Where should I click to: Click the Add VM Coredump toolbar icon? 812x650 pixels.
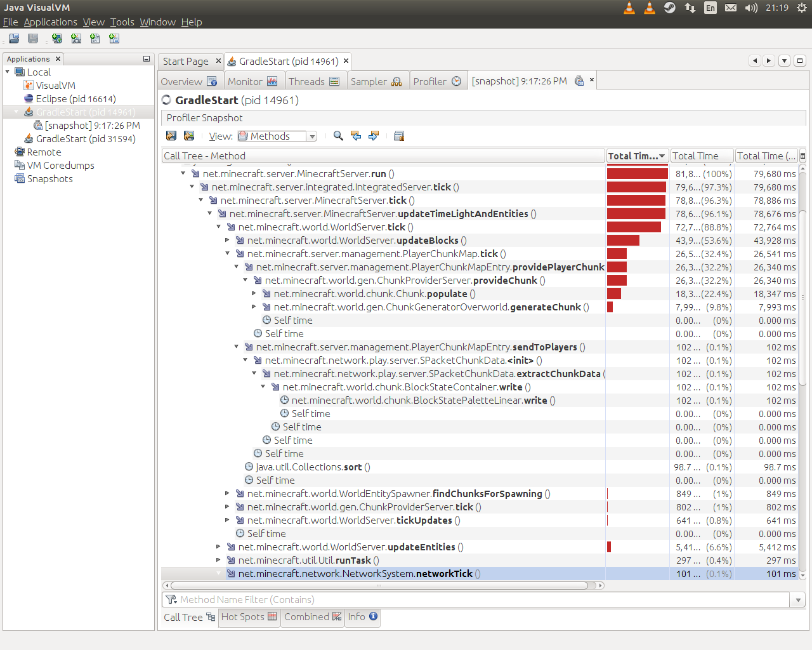(95, 39)
